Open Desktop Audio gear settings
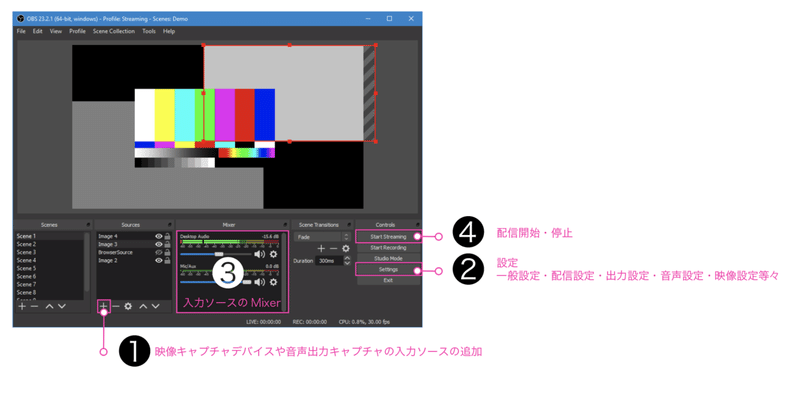Viewport: 800px width, 401px height. coord(273,254)
